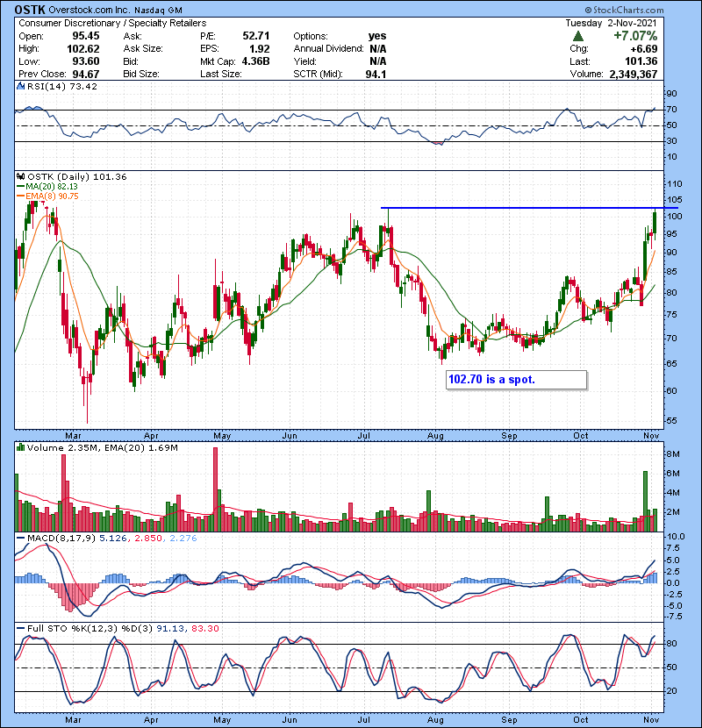This screenshot has width=702, height=728.
Task: Click the 55 price axis label
Action: pyautogui.click(x=672, y=421)
